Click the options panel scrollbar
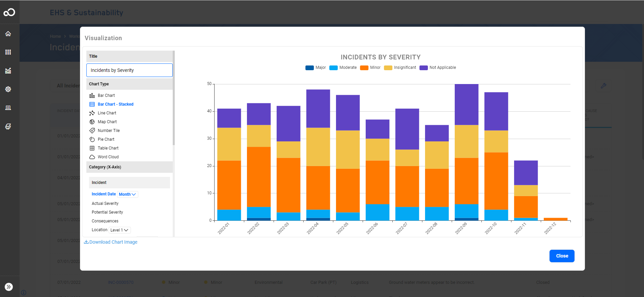 click(174, 98)
